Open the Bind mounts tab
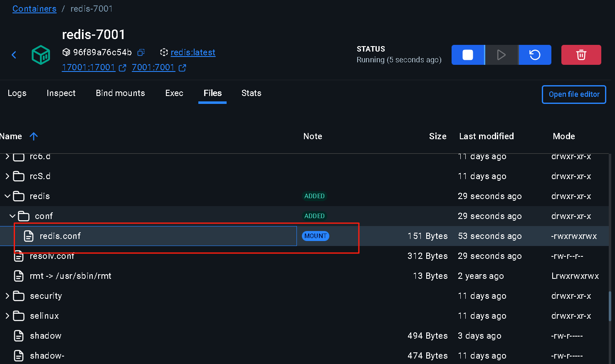Screen dimensions: 615x364 point(121,93)
